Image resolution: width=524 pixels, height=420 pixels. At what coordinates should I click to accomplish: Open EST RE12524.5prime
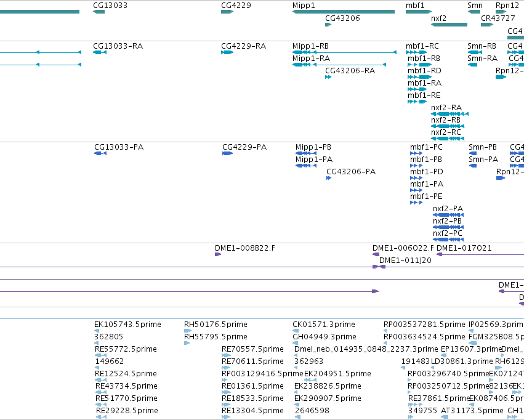click(x=100, y=380)
